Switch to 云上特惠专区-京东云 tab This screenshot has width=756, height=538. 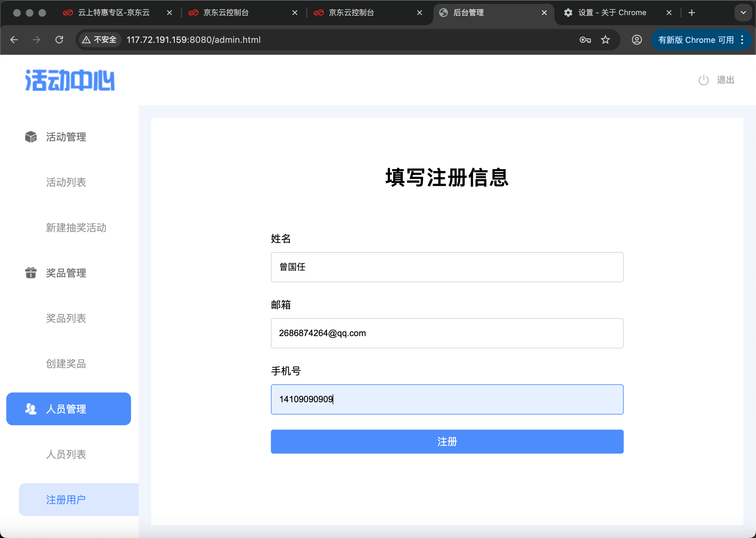pyautogui.click(x=114, y=13)
